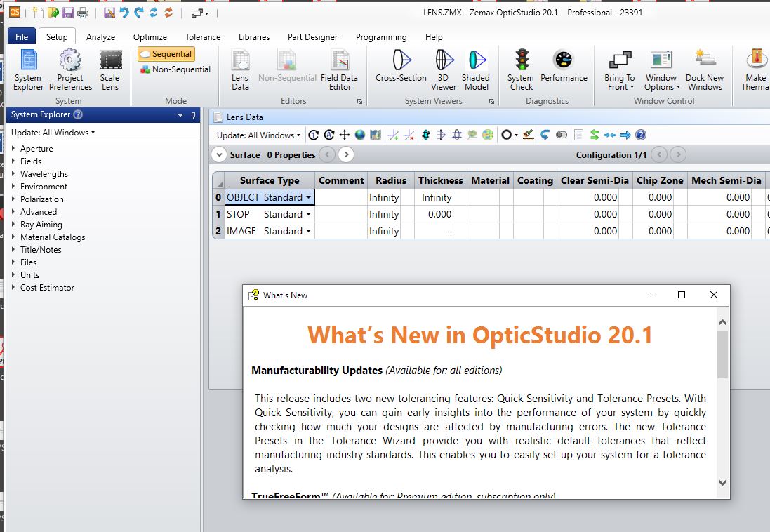
Task: Click the Dock New Windows icon
Action: 705,69
